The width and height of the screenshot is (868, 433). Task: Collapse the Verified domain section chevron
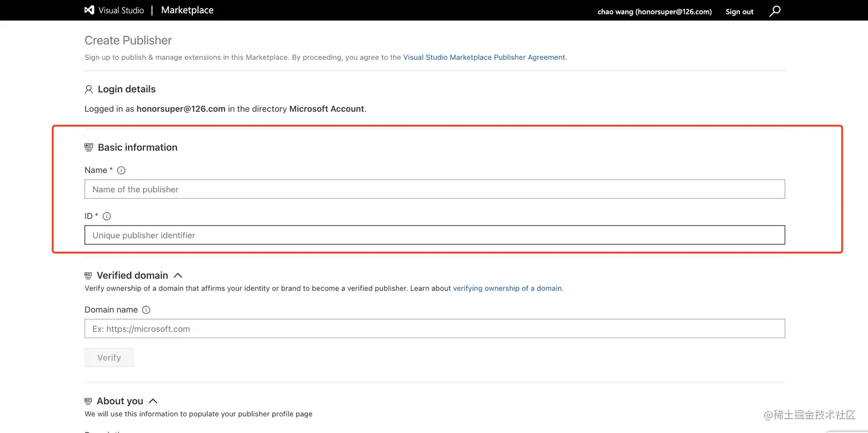(x=178, y=276)
